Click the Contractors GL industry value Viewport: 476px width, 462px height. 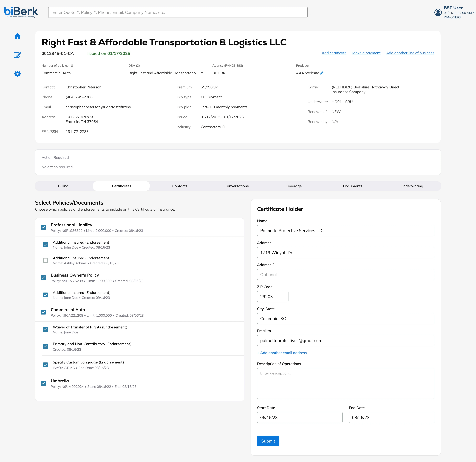pyautogui.click(x=213, y=127)
